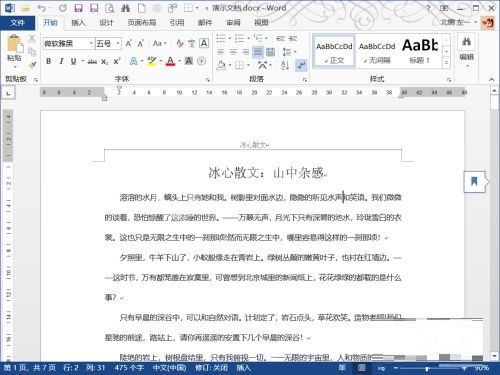Click the Numbering list icon
The width and height of the screenshot is (500, 375).
(239, 38)
